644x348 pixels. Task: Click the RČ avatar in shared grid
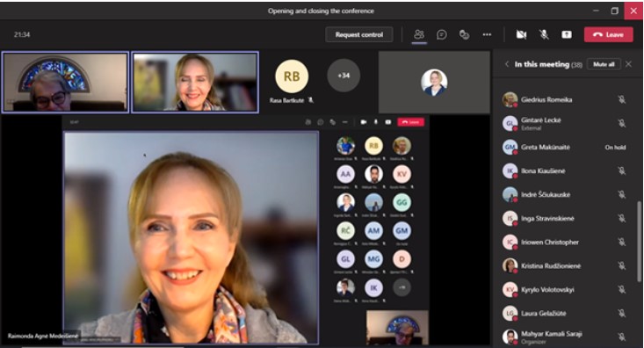pos(345,231)
